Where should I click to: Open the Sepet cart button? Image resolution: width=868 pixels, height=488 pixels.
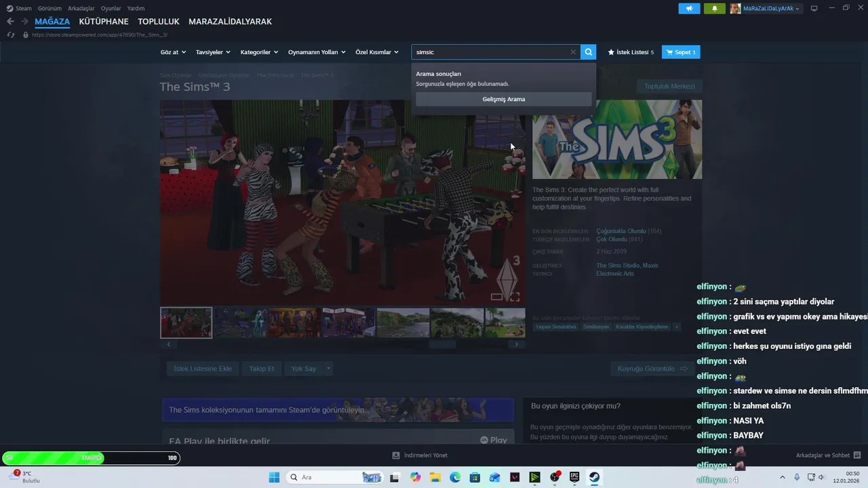click(681, 52)
